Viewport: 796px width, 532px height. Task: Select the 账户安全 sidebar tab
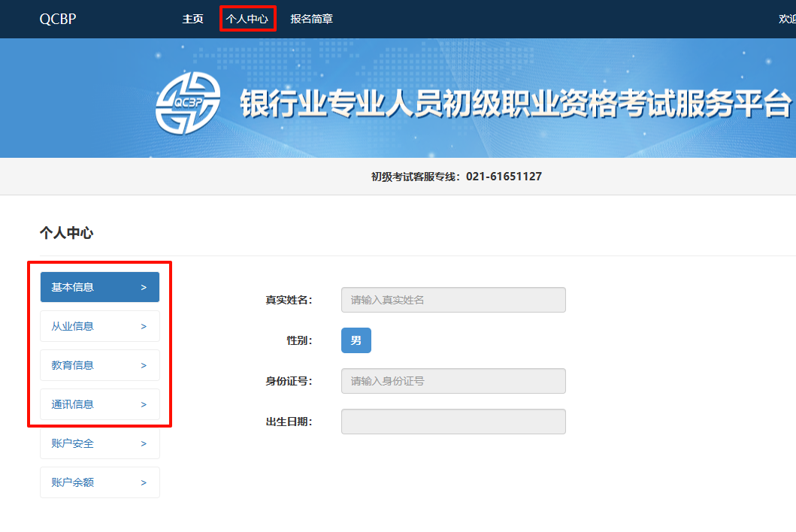pos(100,443)
